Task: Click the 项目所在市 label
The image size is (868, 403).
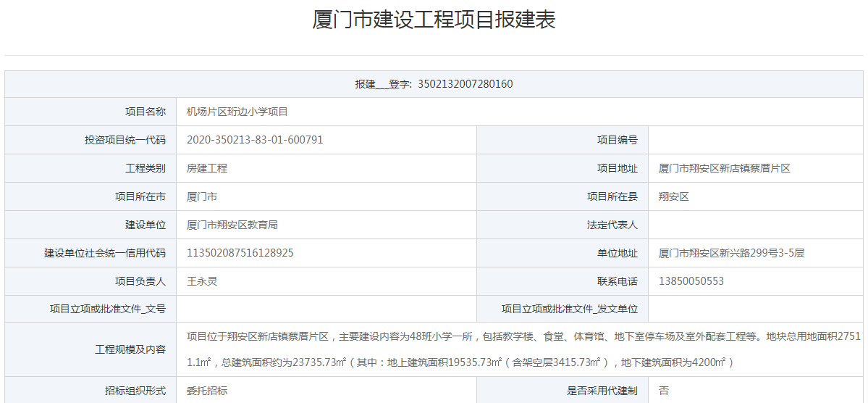Action: pos(140,196)
